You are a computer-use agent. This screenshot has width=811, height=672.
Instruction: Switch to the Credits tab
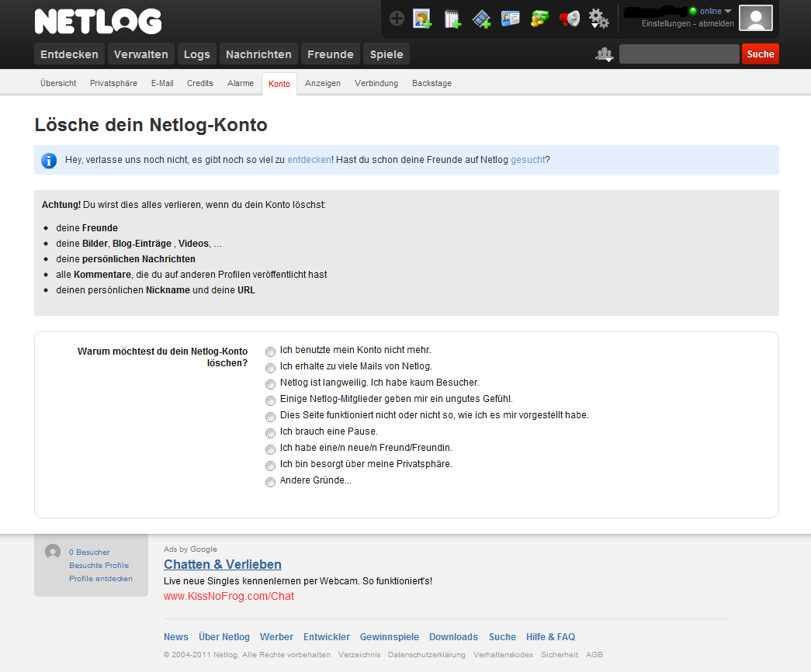click(x=200, y=83)
